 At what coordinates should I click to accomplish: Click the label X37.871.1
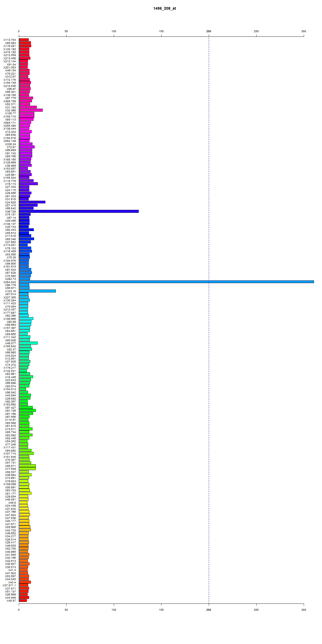[9, 585]
